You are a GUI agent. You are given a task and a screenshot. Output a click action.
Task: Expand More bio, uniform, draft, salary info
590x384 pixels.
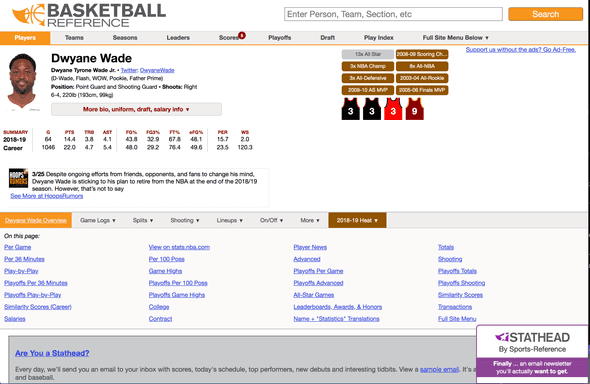point(136,109)
